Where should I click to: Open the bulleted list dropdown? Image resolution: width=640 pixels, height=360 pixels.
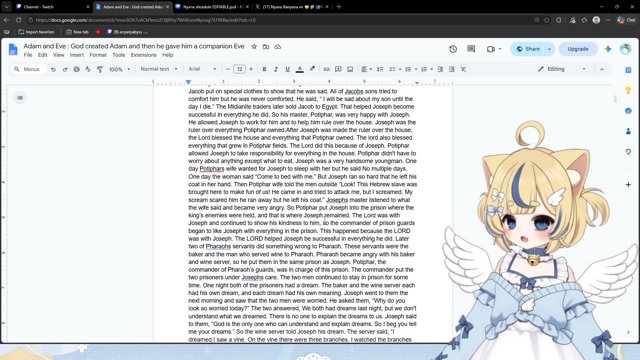point(411,69)
